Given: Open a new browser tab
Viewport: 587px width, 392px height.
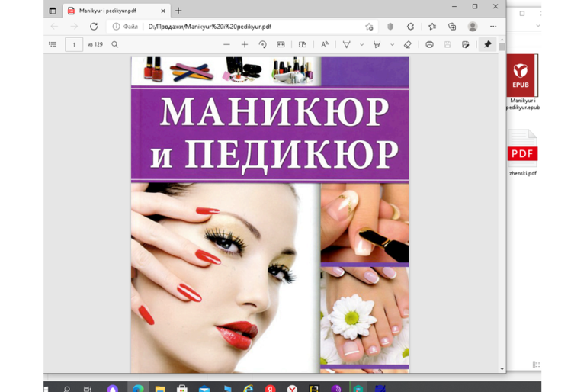Looking at the screenshot, I should (178, 11).
